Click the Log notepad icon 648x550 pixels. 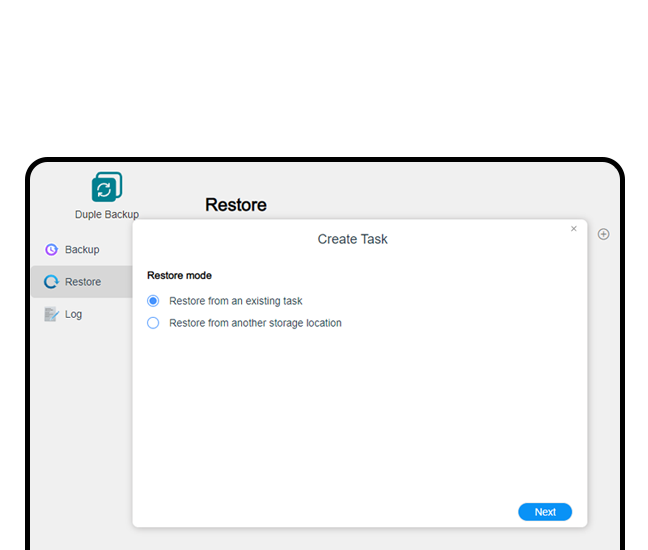[52, 314]
